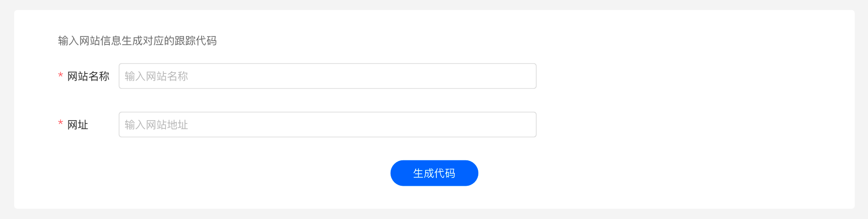Click the red asterisk beside 网址
Image resolution: width=868 pixels, height=219 pixels.
pyautogui.click(x=60, y=123)
